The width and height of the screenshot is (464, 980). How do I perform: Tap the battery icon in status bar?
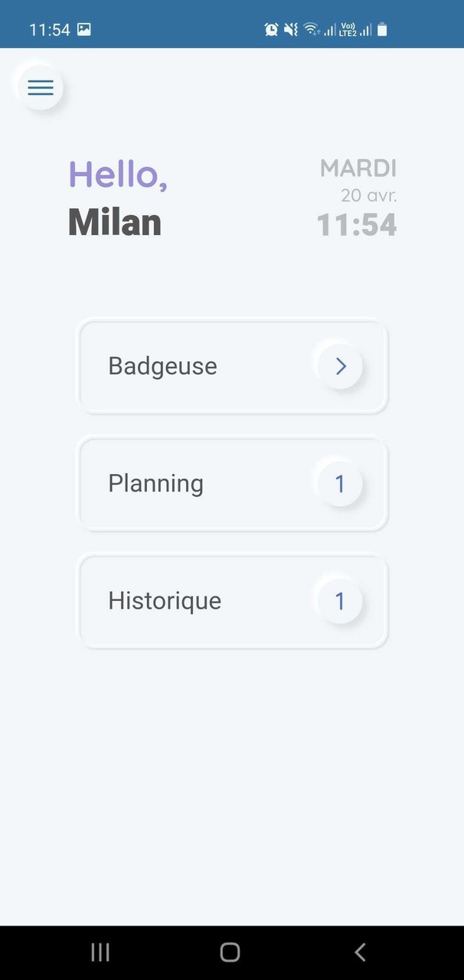382,30
